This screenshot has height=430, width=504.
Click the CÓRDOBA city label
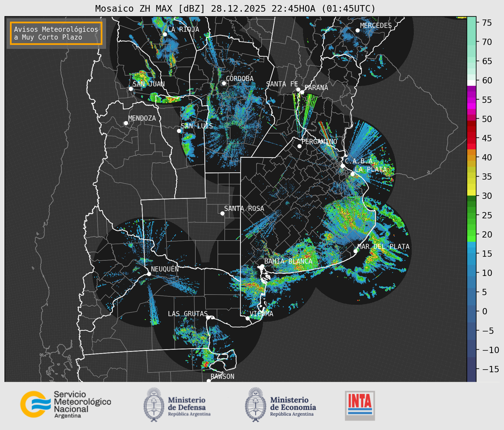coord(240,78)
